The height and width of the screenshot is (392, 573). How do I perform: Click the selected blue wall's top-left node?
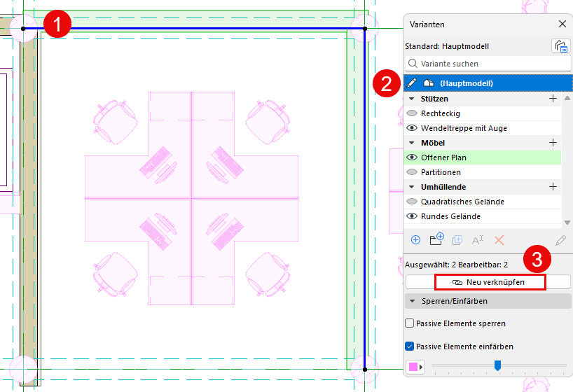pos(23,29)
